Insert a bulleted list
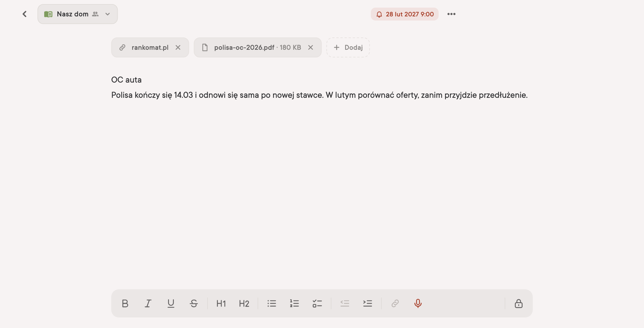Viewport: 644px width, 328px height. click(272, 303)
